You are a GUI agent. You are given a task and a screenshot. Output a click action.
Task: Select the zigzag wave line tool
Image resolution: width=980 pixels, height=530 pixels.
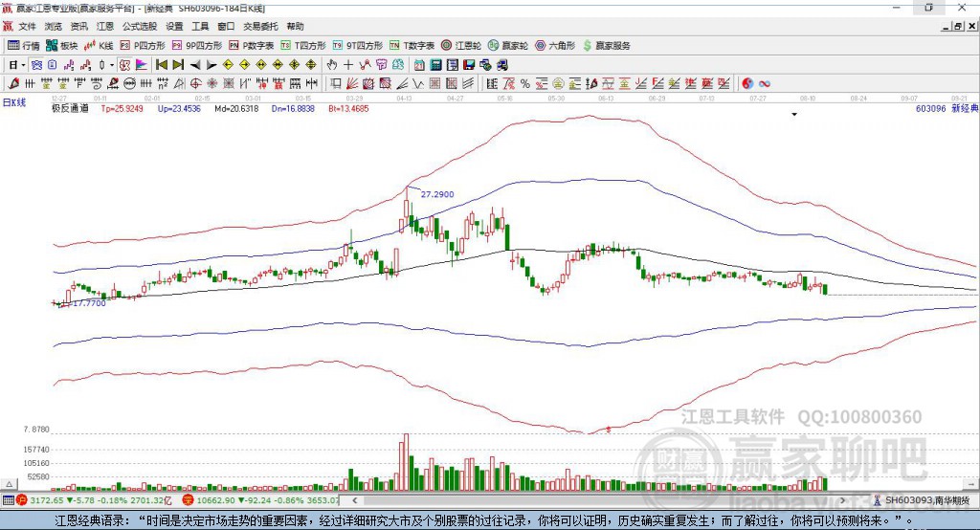[x=418, y=84]
